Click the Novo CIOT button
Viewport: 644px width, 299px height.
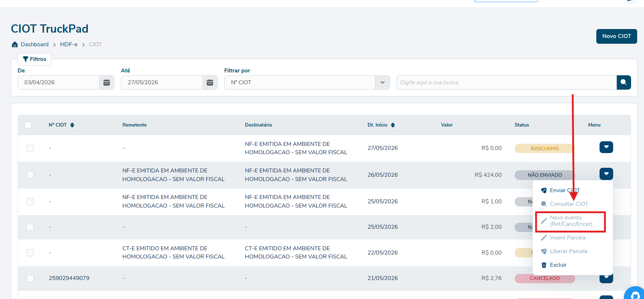tap(617, 36)
